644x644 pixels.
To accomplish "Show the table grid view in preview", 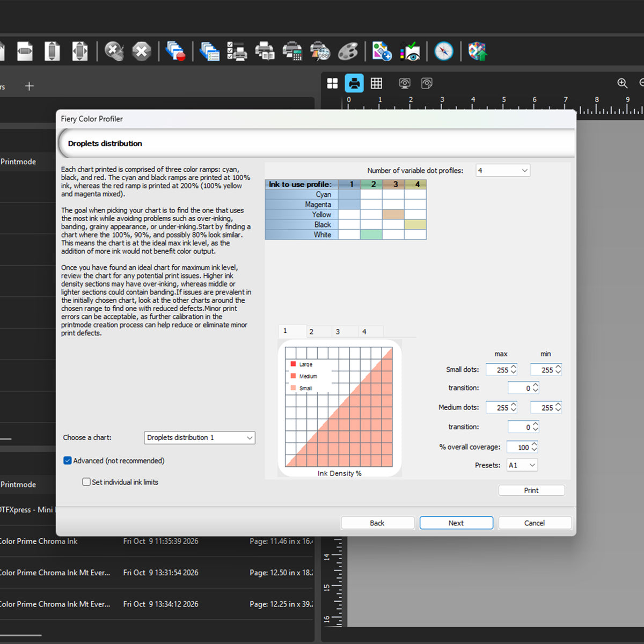I will point(377,83).
